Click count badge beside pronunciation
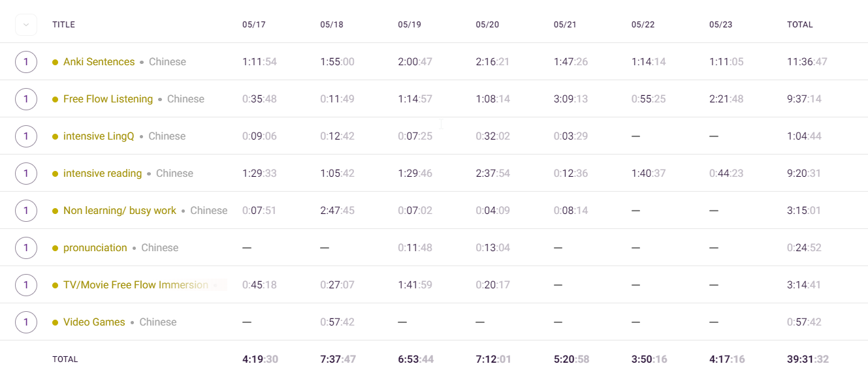The width and height of the screenshot is (868, 381). click(x=26, y=248)
